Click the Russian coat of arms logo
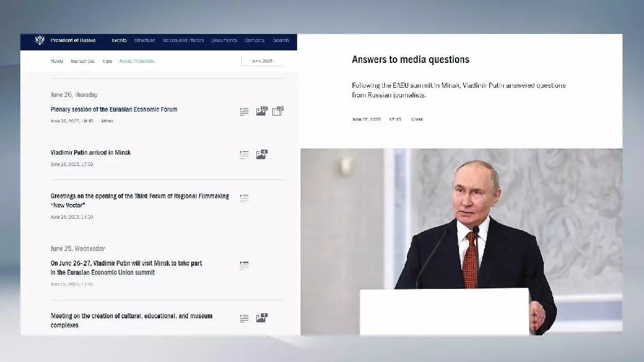The image size is (644, 362). point(40,40)
